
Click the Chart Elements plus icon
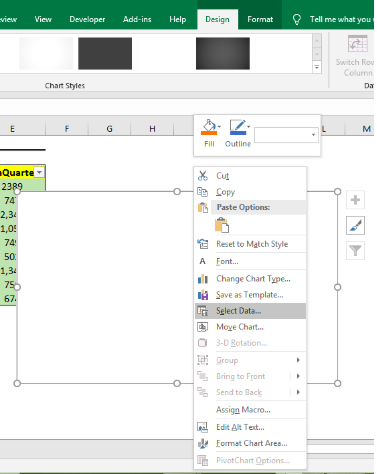coord(355,200)
